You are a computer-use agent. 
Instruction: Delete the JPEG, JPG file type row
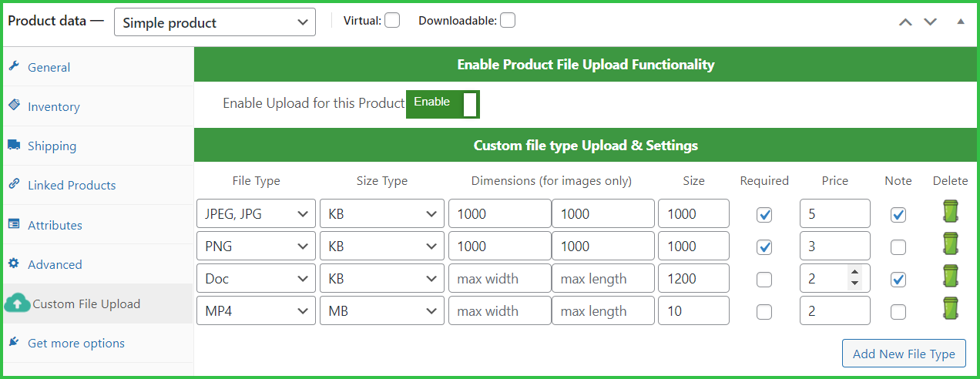(950, 211)
